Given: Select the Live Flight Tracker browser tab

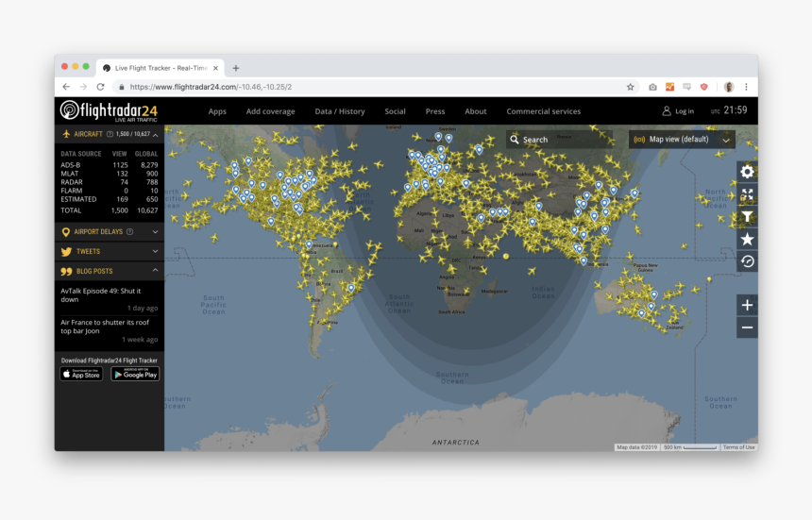Looking at the screenshot, I should 161,68.
